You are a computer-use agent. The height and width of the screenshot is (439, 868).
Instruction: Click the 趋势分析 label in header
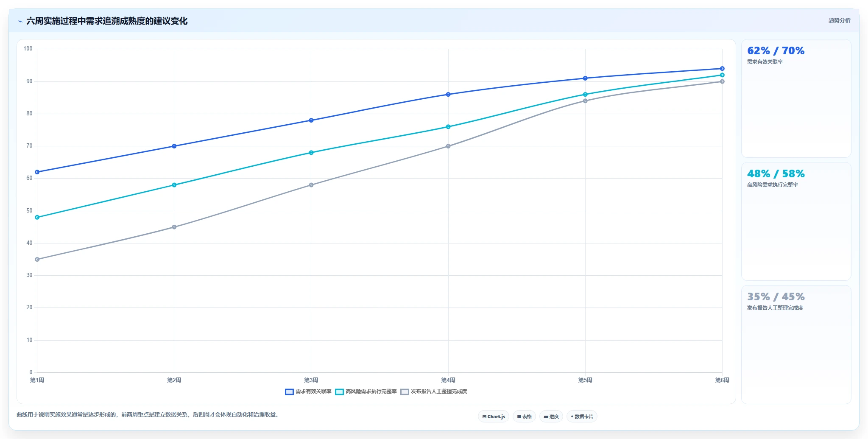pyautogui.click(x=839, y=20)
